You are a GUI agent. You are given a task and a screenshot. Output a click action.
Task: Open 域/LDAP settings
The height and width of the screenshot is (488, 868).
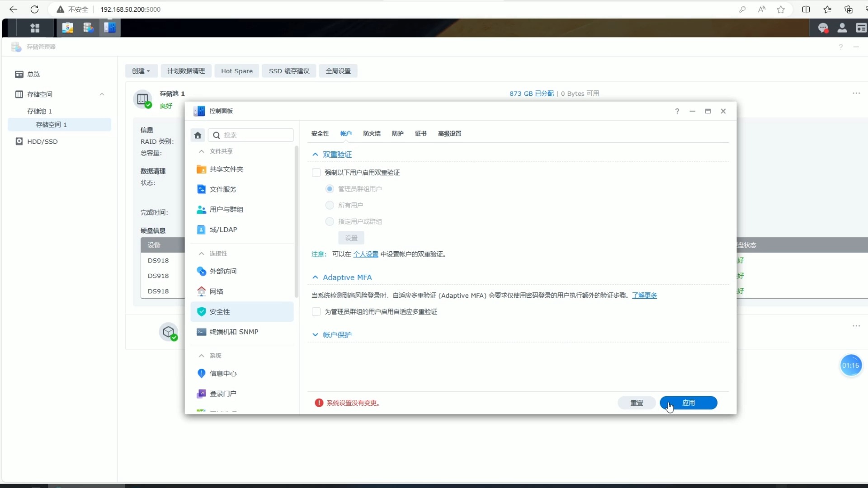(x=223, y=229)
